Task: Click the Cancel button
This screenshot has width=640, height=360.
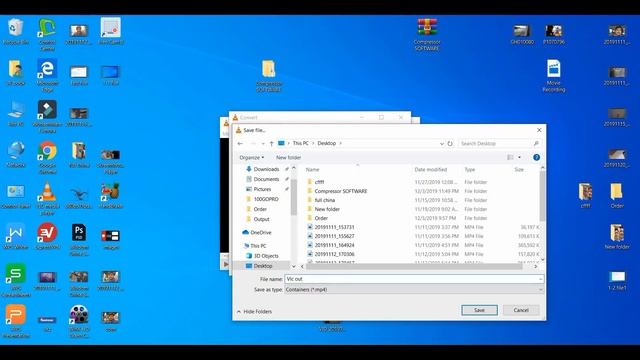Action: coord(521,310)
